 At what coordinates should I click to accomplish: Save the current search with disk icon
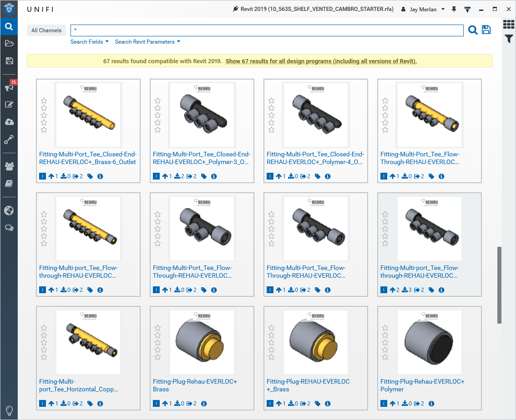486,30
